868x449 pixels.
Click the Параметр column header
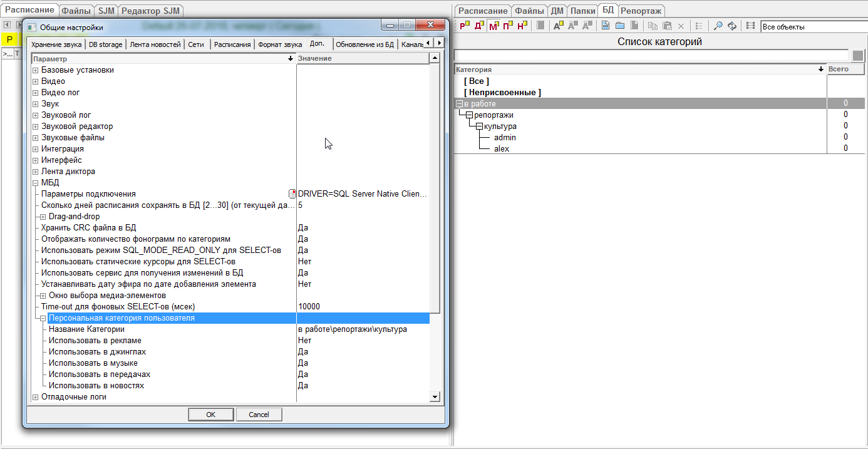coord(163,58)
